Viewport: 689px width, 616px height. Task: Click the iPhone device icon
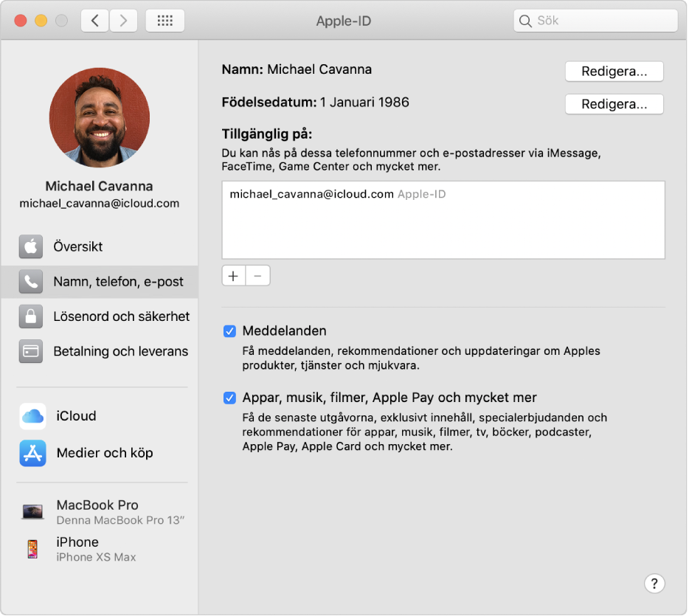pyautogui.click(x=32, y=549)
